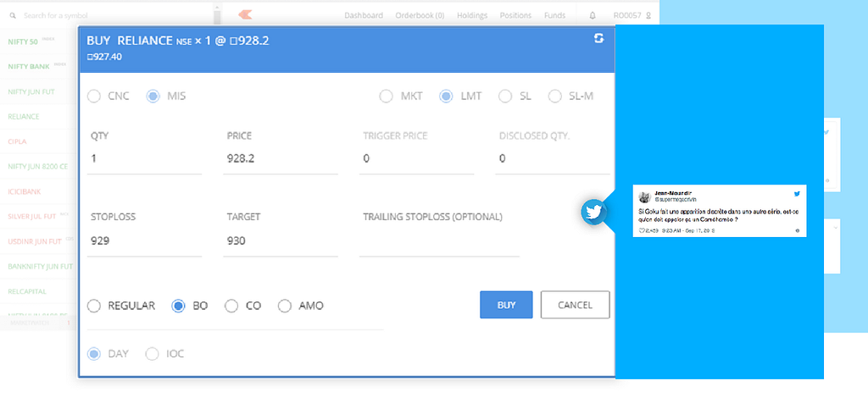This screenshot has height=403, width=868.
Task: Select CO cover order variety
Action: tap(231, 306)
